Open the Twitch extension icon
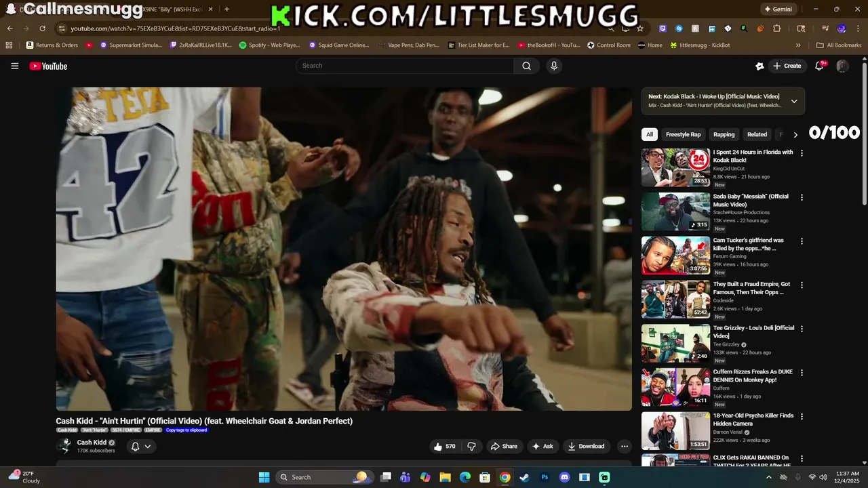This screenshot has width=868, height=488. point(663,28)
